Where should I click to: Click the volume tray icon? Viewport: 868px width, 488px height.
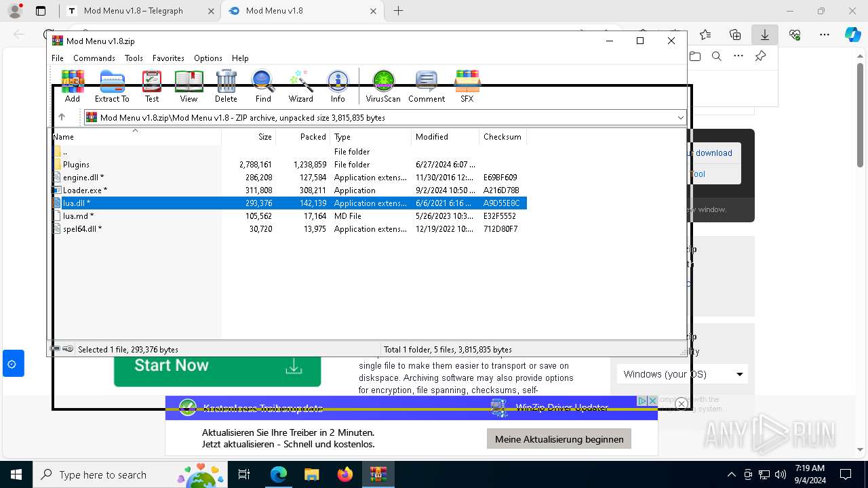781,474
